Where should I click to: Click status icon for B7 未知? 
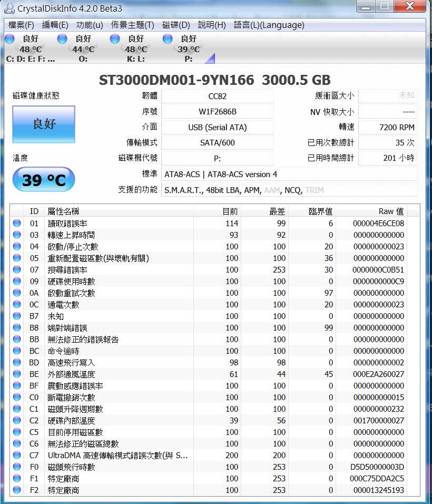17,316
